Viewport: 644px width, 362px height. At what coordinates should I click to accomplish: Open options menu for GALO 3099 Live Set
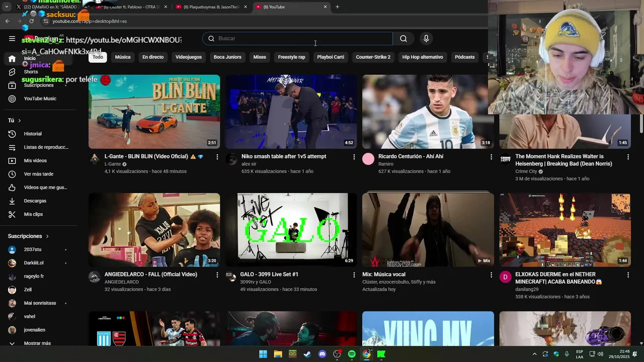pyautogui.click(x=354, y=275)
